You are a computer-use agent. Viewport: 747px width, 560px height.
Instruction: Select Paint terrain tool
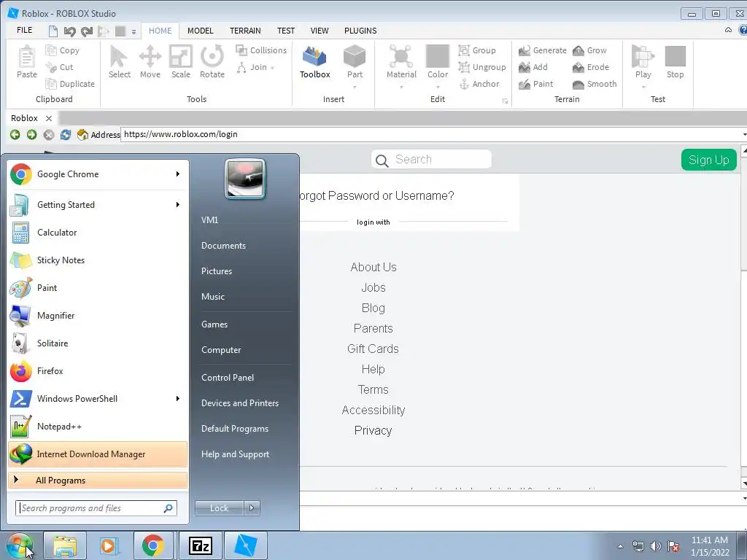[x=536, y=84]
